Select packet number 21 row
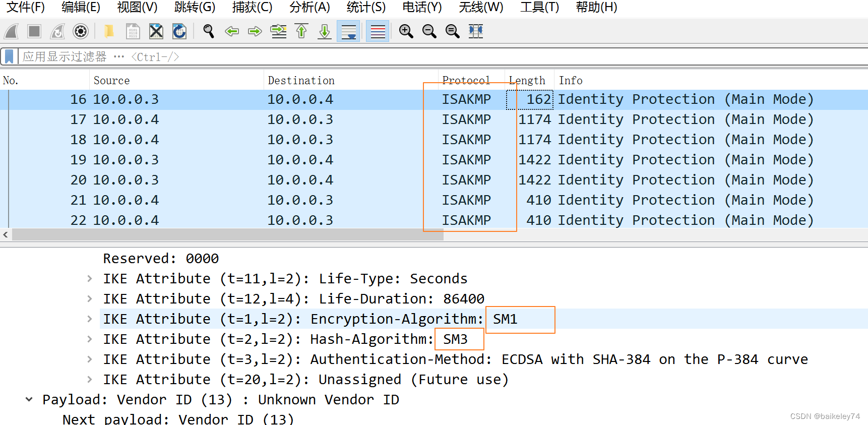Image resolution: width=868 pixels, height=425 pixels. tap(434, 200)
